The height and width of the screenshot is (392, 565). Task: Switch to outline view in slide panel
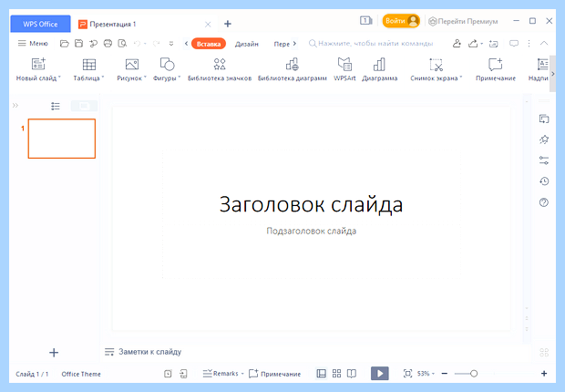pyautogui.click(x=55, y=106)
